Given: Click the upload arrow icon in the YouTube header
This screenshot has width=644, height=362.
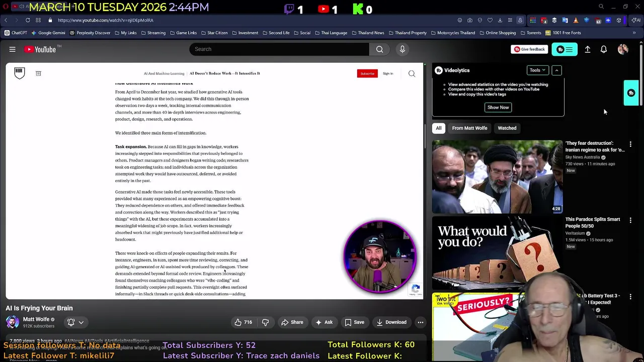Looking at the screenshot, I should click(x=587, y=49).
